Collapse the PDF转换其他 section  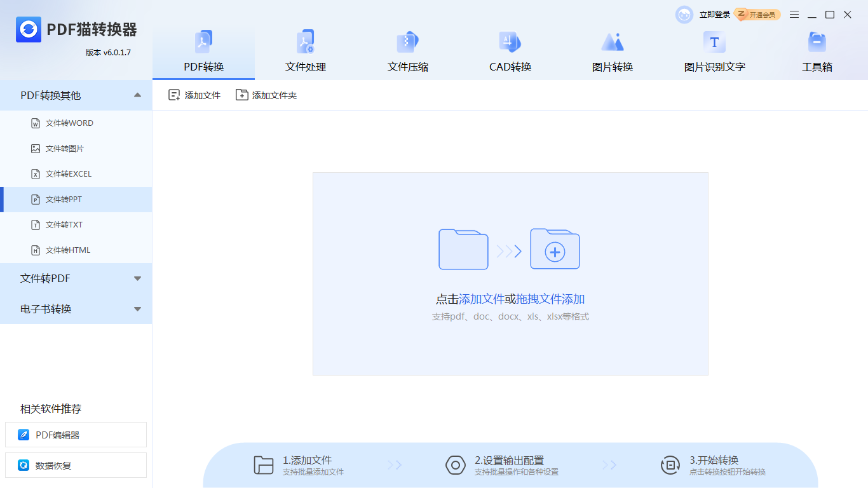click(76, 95)
